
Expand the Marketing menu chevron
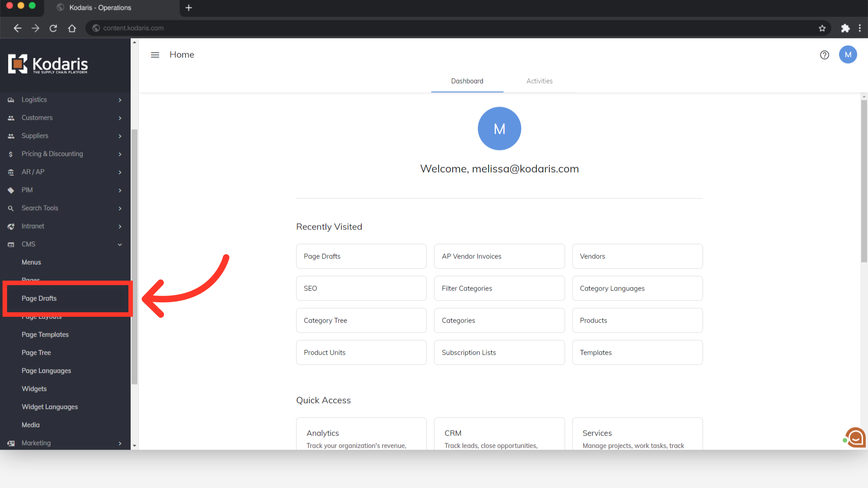click(x=120, y=443)
